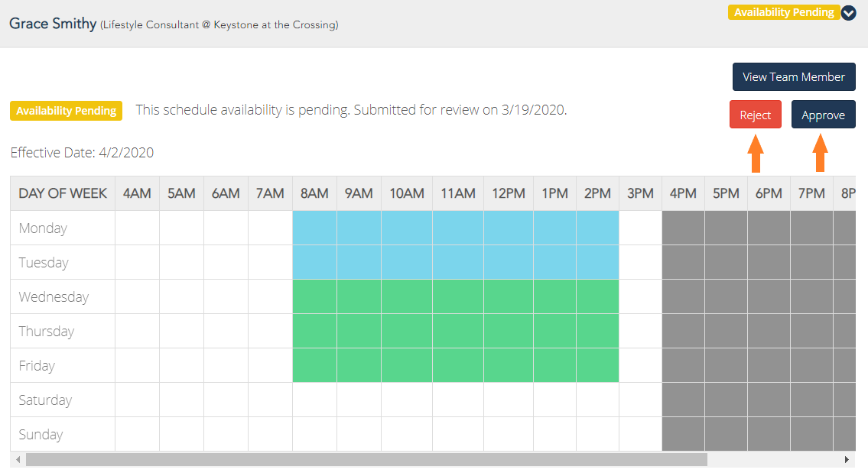Click the empty Saturday 11AM cell
Screen dimensions: 868x476
(x=458, y=400)
